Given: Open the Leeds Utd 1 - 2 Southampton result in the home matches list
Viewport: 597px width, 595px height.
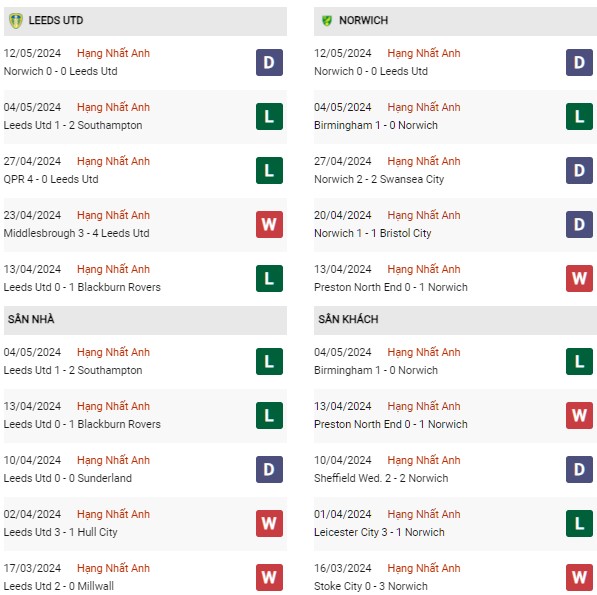Looking at the screenshot, I should point(73,370).
